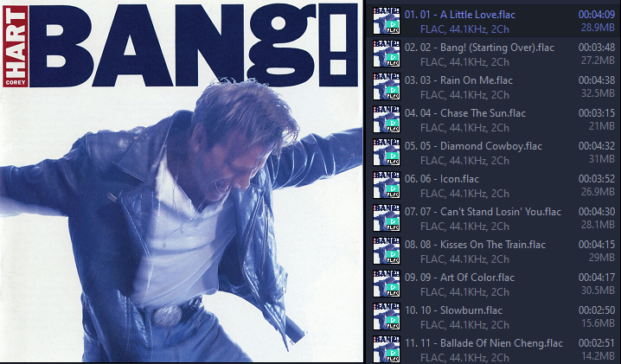Viewport: 621px width, 364px height.
Task: Click the thumbnail for Can't Stand Losin' You
Action: click(x=387, y=218)
